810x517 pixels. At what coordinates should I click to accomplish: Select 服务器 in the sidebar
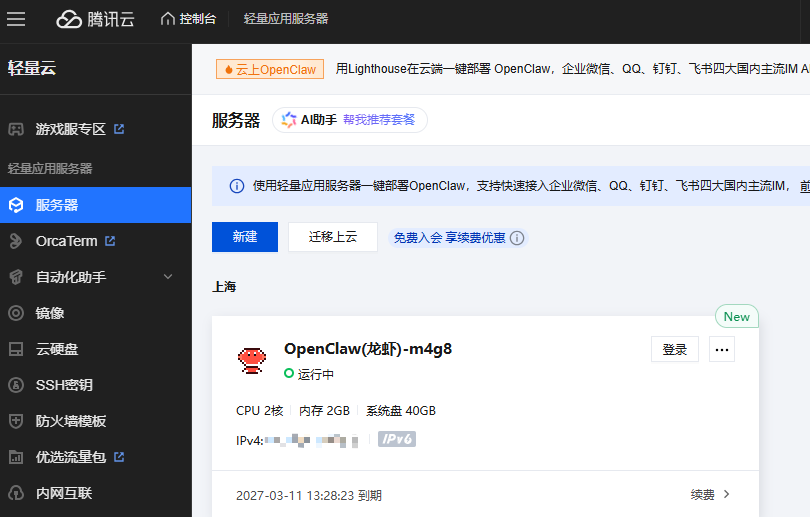pos(96,205)
